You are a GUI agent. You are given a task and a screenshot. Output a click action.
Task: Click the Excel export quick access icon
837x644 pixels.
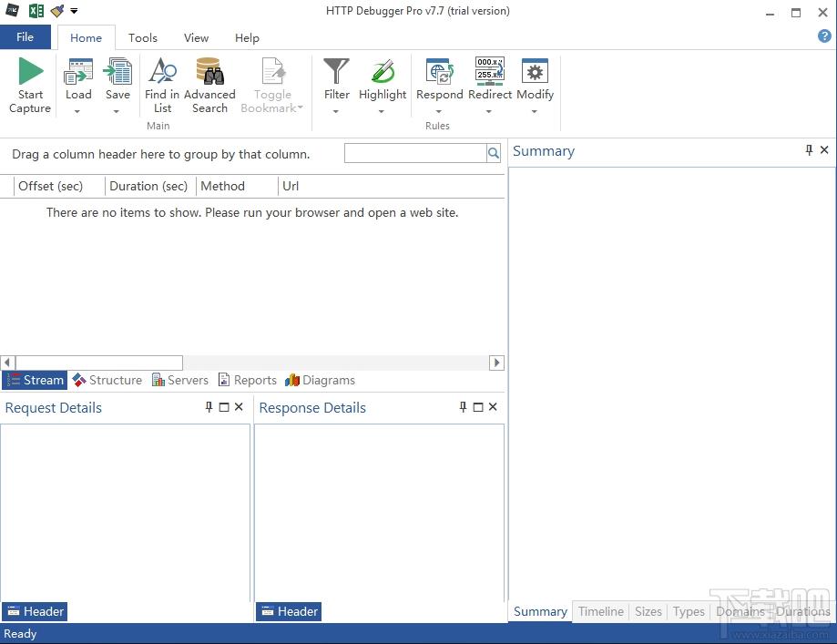(x=36, y=10)
